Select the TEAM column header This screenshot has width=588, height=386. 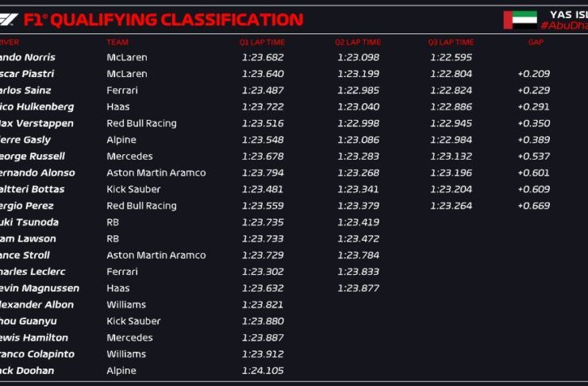point(117,42)
